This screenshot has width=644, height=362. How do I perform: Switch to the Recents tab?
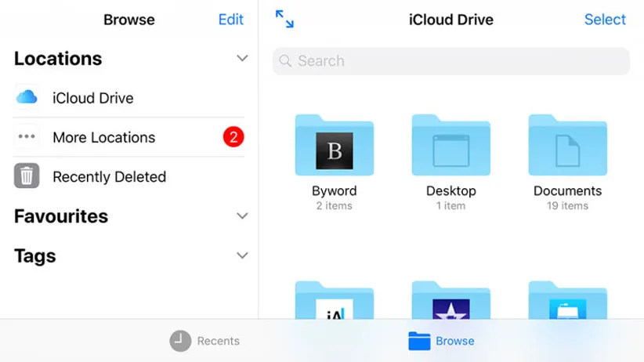tap(205, 341)
